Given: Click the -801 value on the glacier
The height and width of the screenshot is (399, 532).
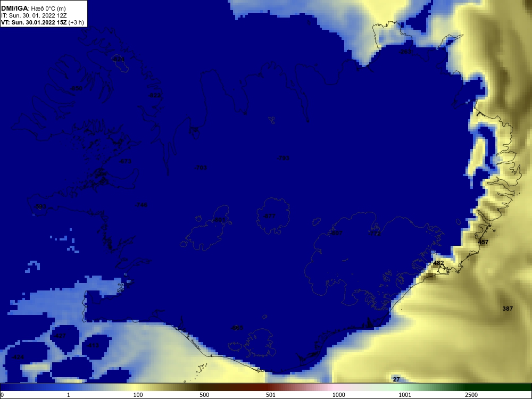Looking at the screenshot, I should click(219, 220).
